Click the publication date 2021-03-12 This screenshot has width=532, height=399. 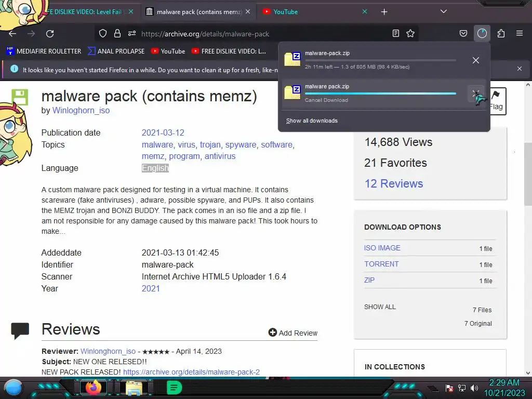point(163,132)
